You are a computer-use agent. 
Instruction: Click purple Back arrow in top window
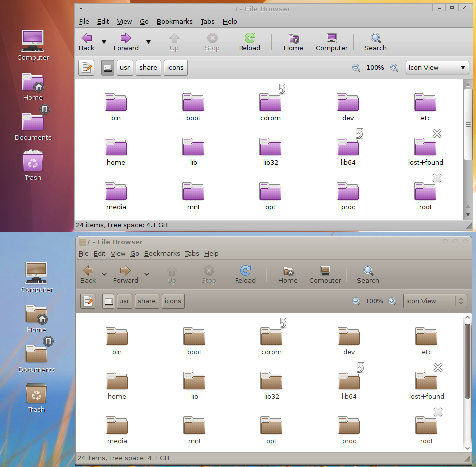point(86,38)
